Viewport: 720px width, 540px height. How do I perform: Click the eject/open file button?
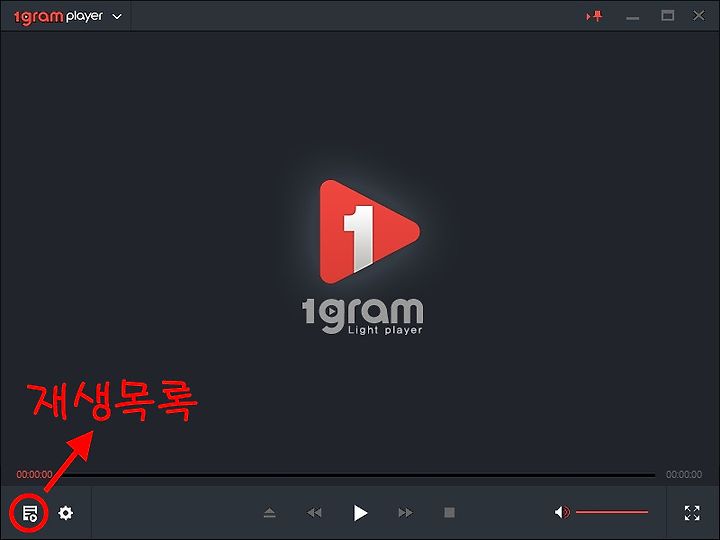click(x=270, y=512)
